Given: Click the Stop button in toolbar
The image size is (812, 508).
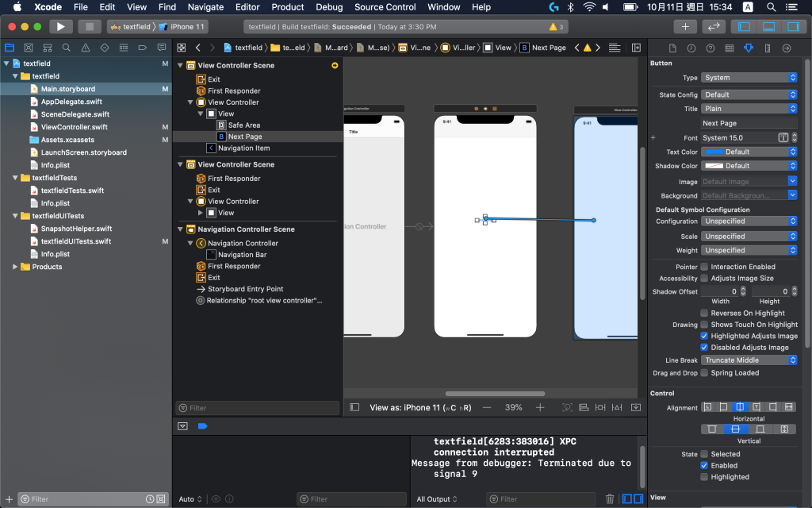Looking at the screenshot, I should (x=90, y=26).
